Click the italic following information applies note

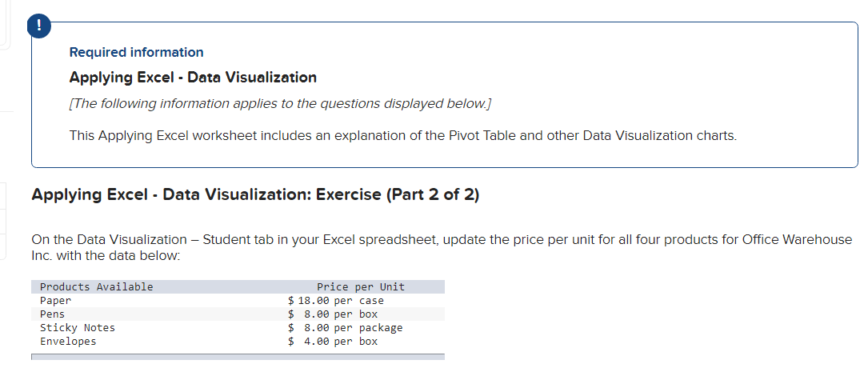(x=280, y=104)
